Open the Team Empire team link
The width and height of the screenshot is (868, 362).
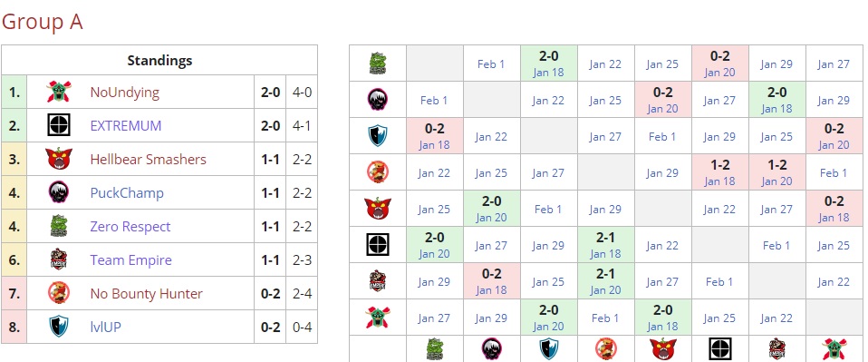pyautogui.click(x=130, y=260)
